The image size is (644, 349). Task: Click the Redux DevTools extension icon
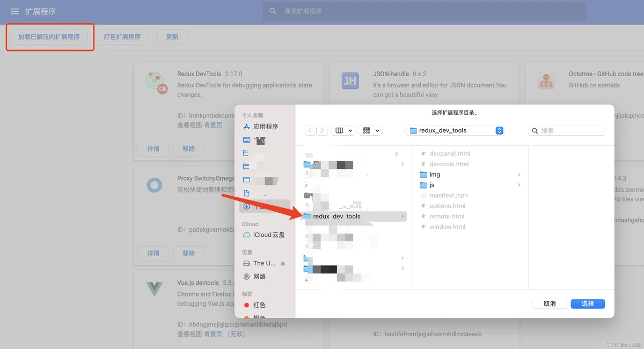[157, 83]
